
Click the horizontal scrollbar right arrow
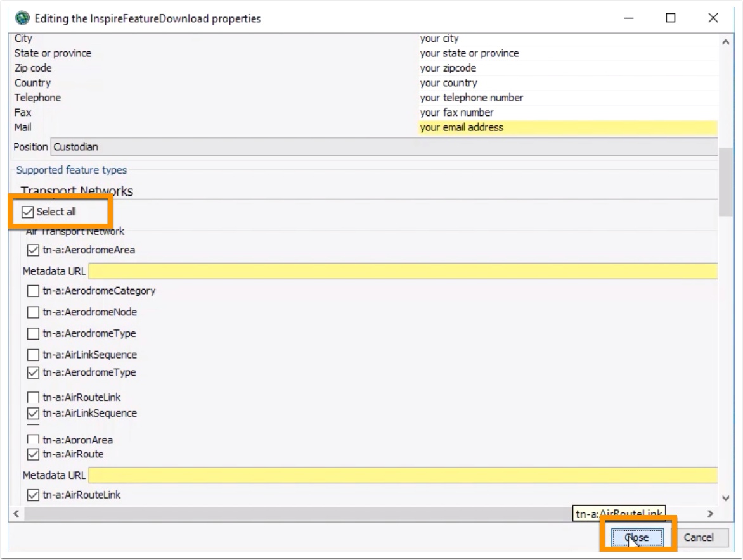tap(710, 514)
